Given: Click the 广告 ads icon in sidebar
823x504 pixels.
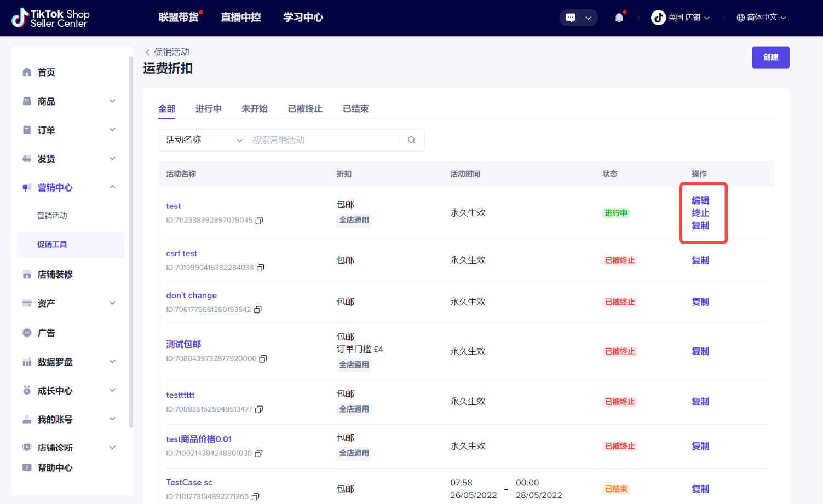Looking at the screenshot, I should coord(27,333).
